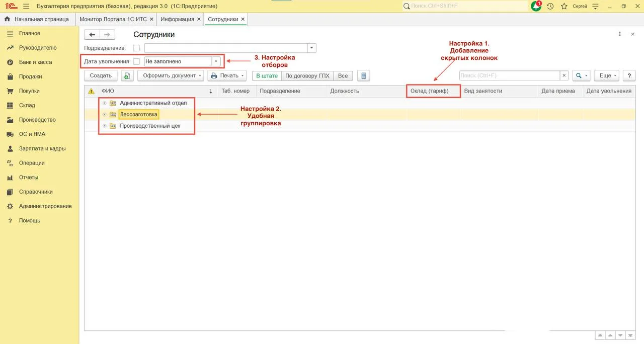Go back with the left arrow

(92, 35)
